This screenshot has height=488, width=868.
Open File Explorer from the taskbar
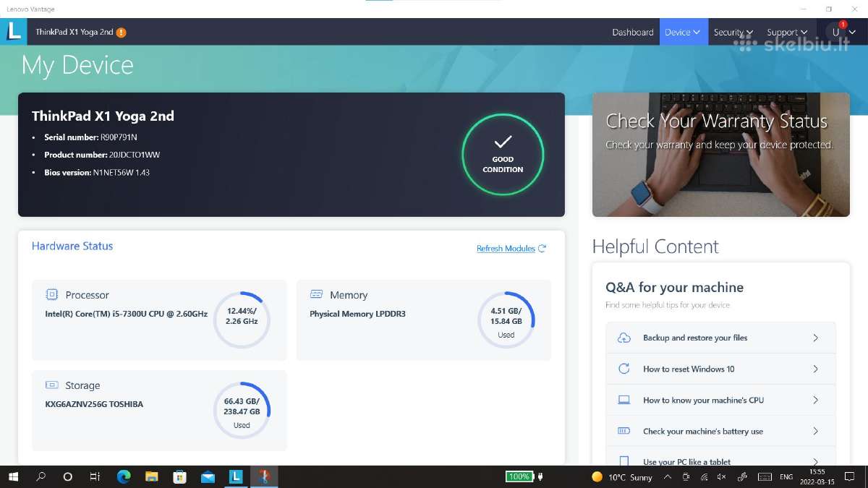[152, 476]
